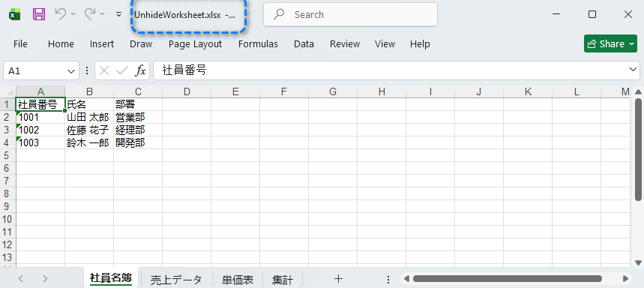The height and width of the screenshot is (288, 644).
Task: Click the green Share button
Action: (x=610, y=43)
